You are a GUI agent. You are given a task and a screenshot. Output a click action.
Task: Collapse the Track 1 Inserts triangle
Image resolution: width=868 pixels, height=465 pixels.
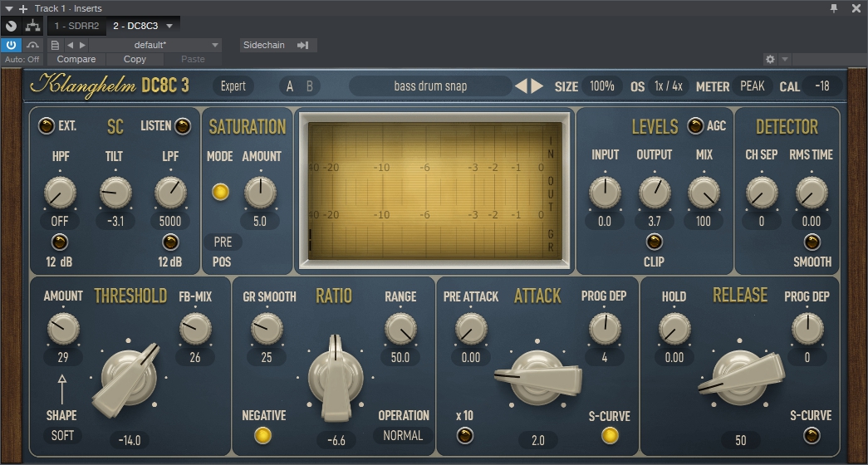[8, 8]
